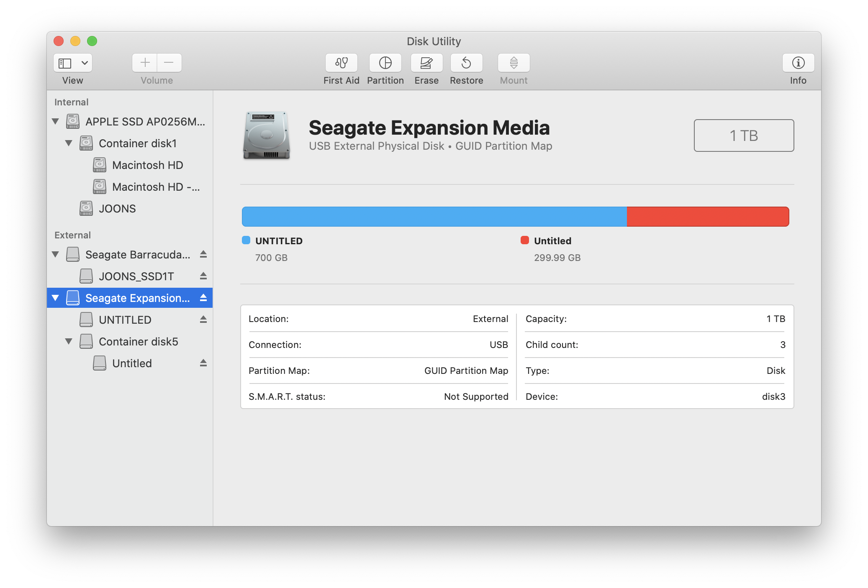Click the First Aid stethoscope icon

[341, 63]
